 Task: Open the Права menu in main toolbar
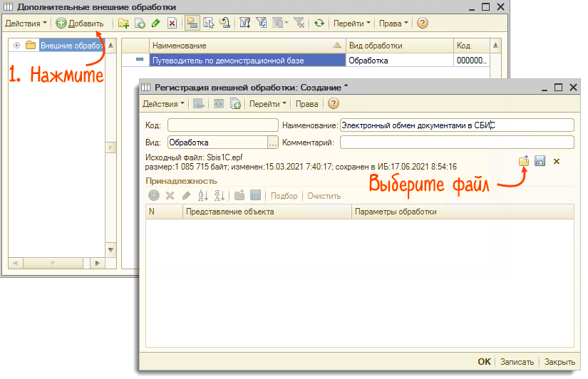(x=393, y=23)
